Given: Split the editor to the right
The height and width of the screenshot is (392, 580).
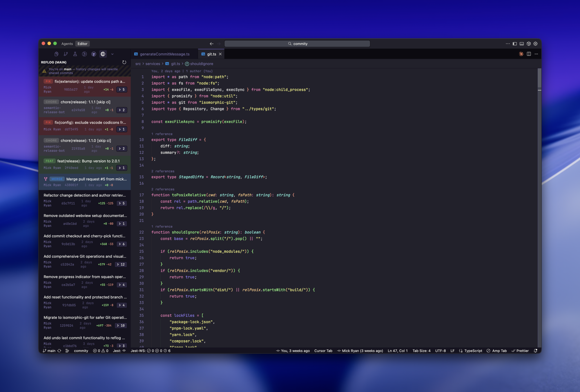Looking at the screenshot, I should point(529,54).
